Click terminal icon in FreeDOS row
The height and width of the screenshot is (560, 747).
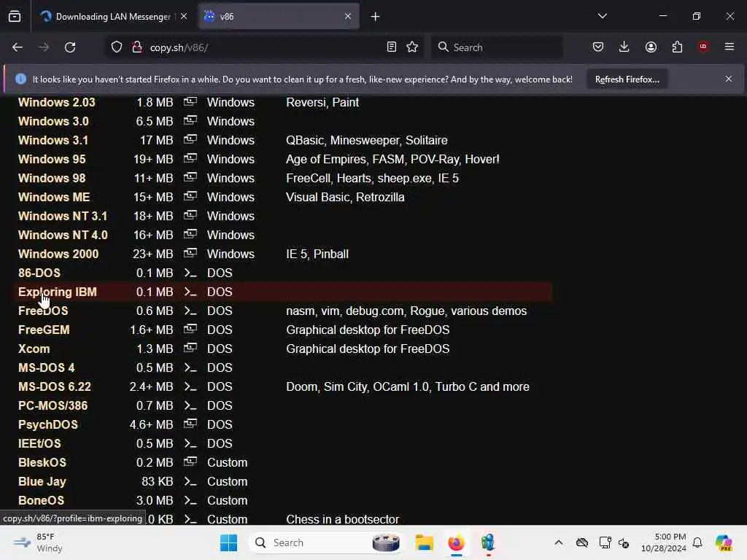(x=190, y=311)
